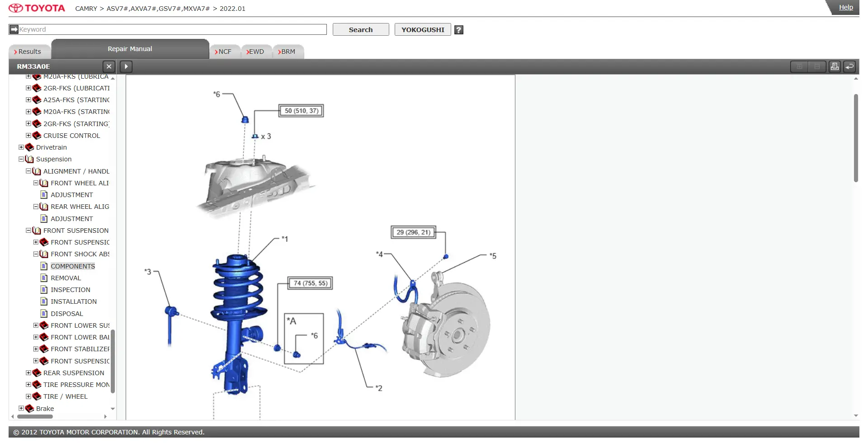Open front wheel ADJUSTMENT tree entry

[x=72, y=195]
